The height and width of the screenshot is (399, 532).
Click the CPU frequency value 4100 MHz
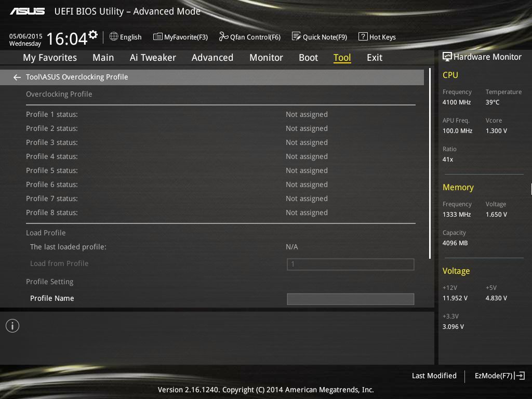tap(456, 102)
